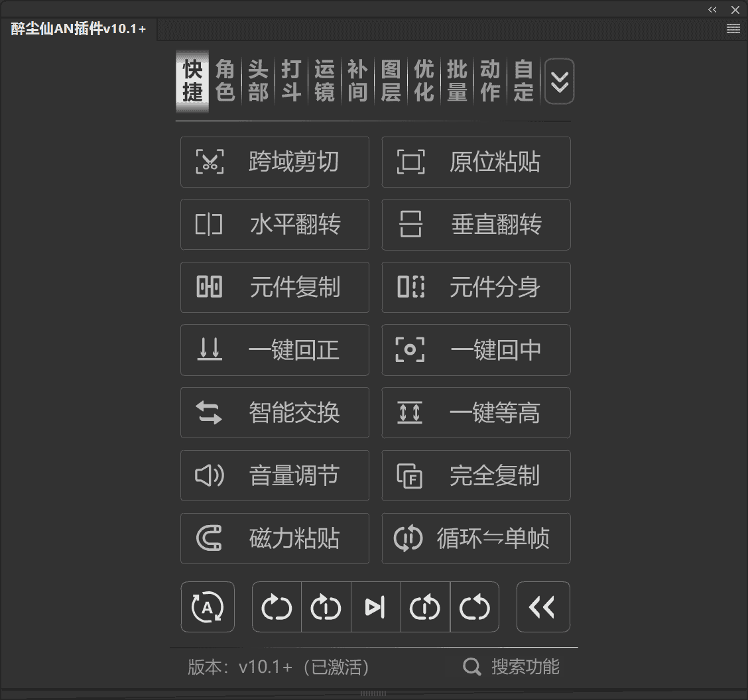Open the hamburger panel menu

tap(733, 29)
